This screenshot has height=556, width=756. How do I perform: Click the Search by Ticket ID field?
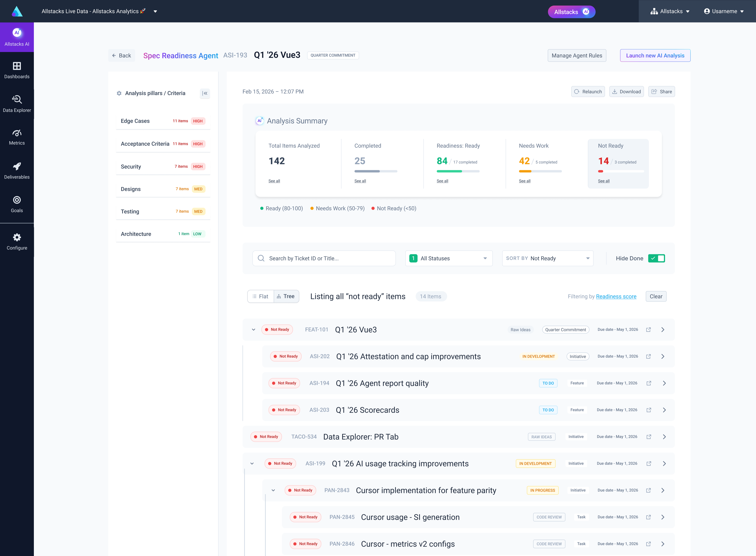(x=324, y=258)
